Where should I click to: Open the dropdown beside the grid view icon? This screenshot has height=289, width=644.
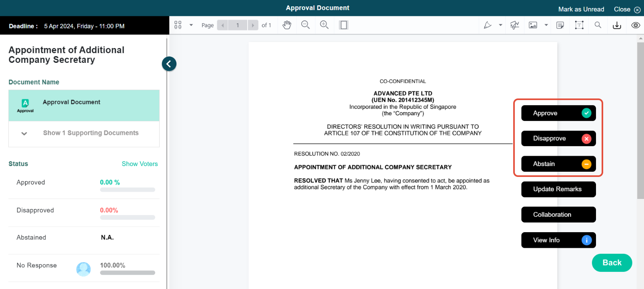pos(191,25)
